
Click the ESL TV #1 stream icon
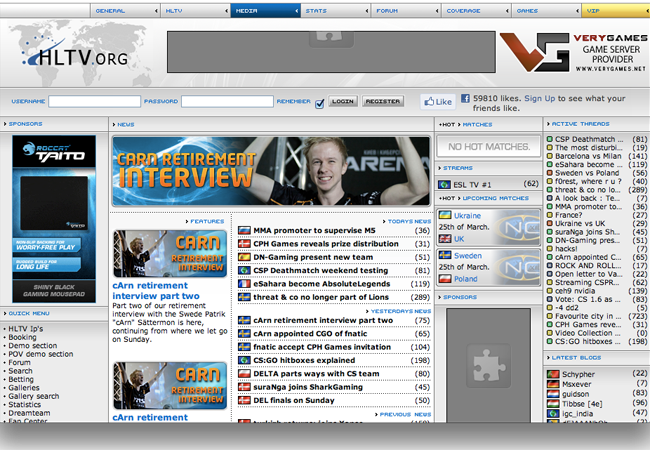[445, 184]
